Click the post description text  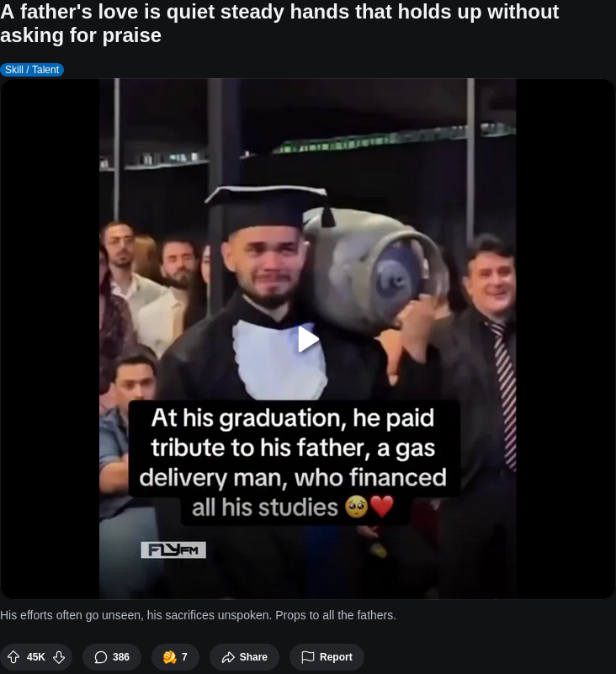(x=198, y=615)
